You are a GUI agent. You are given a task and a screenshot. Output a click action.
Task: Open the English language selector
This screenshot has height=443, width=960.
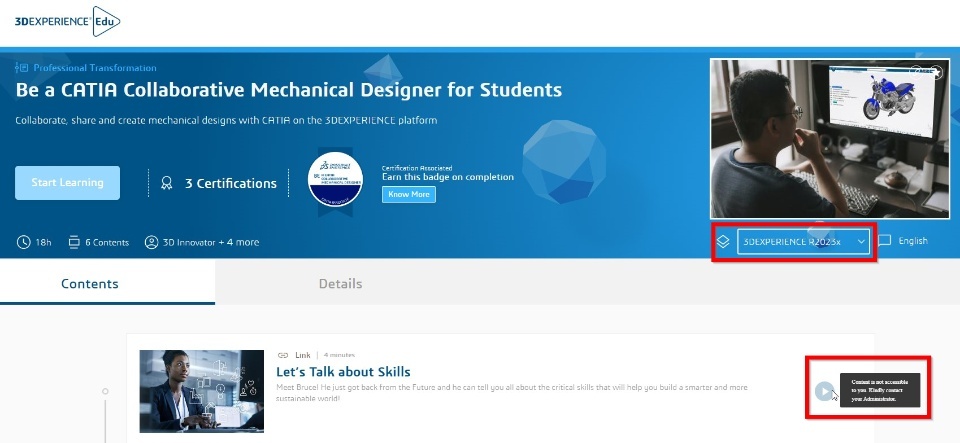pos(913,241)
